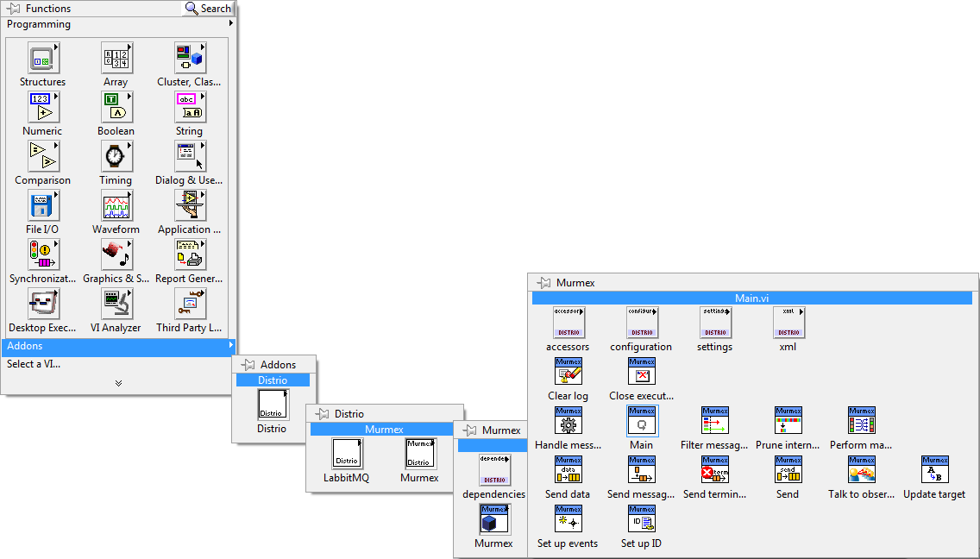980x559 pixels.
Task: Open the Numeric functions subpalette
Action: coord(43,107)
